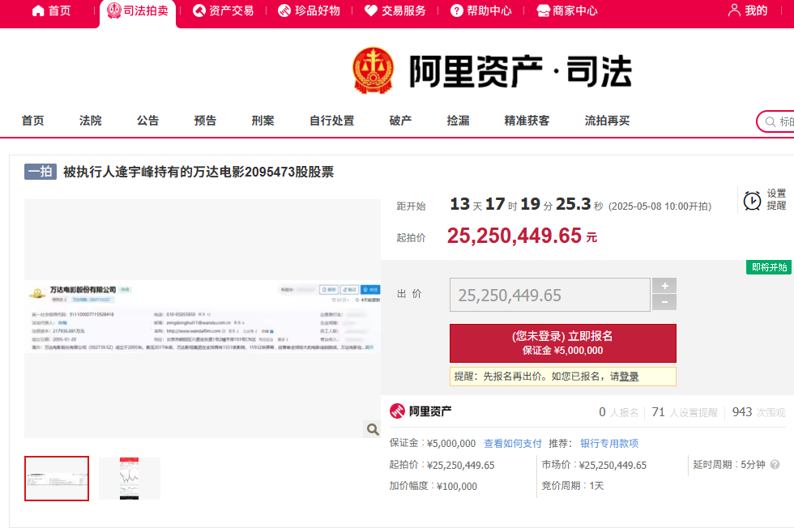This screenshot has width=794, height=532.
Task: Click the magnifier zoom icon on image
Action: coord(372,429)
